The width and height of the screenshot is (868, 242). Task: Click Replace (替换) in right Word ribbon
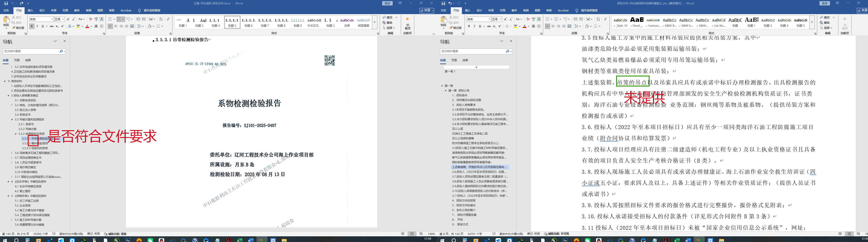[824, 23]
